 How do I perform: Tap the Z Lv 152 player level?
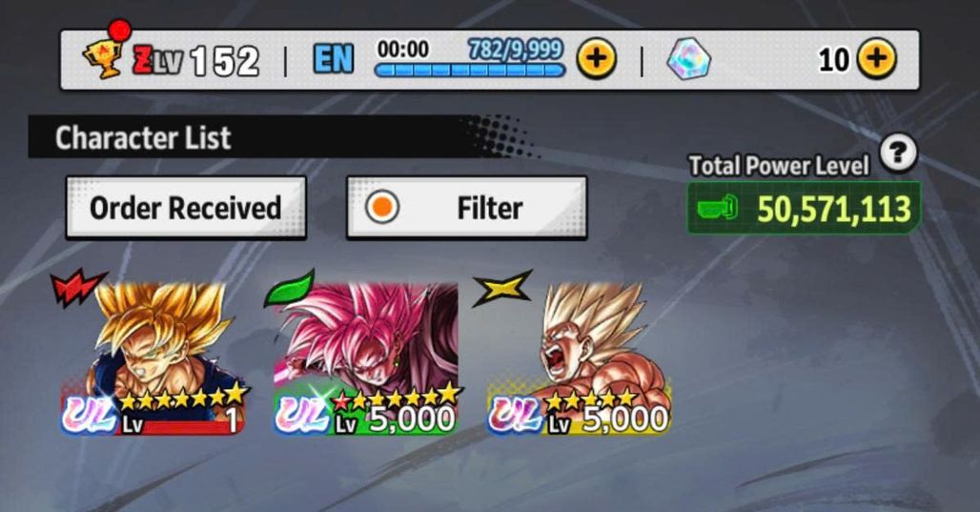tap(195, 61)
